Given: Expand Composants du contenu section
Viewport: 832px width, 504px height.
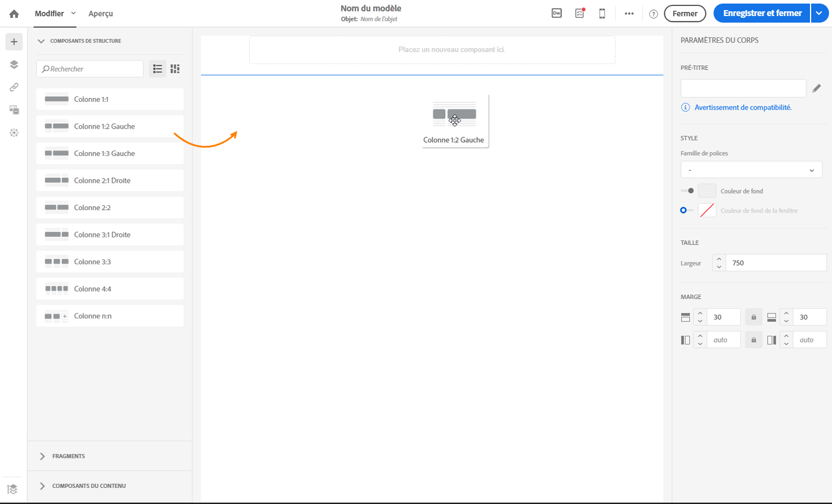Looking at the screenshot, I should (42, 486).
